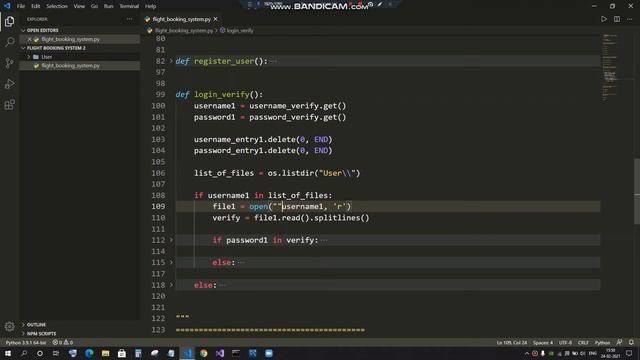Open Visual Studio purple icon on taskbar
640x360 pixels.
[x=220, y=353]
